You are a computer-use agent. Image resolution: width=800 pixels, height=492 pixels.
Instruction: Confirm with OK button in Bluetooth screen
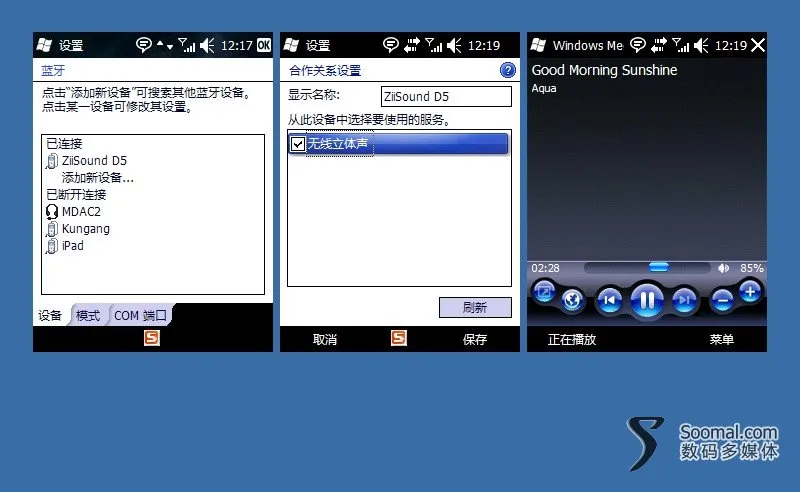[264, 45]
